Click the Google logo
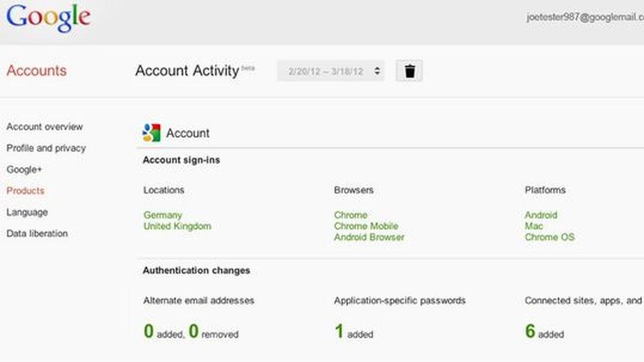This screenshot has width=644, height=362. (x=48, y=19)
